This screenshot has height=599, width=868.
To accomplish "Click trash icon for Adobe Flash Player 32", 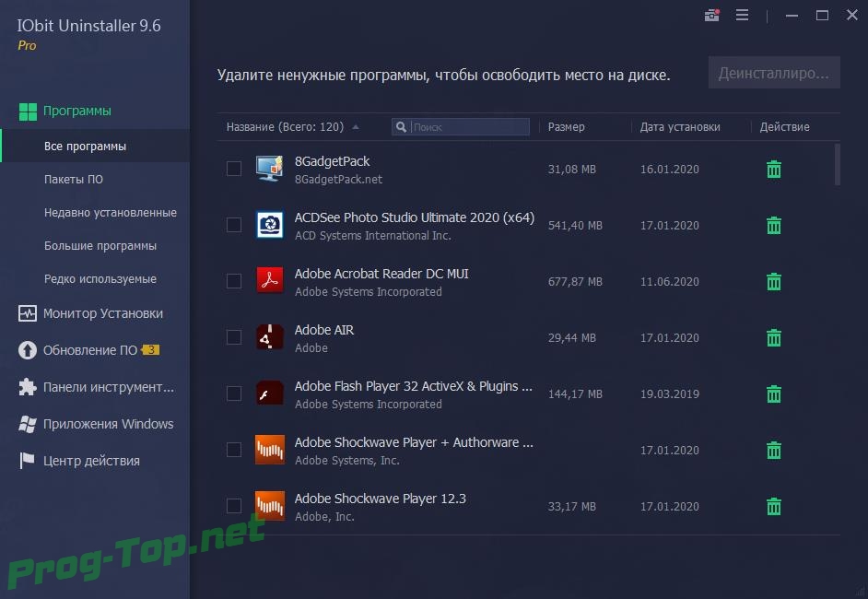I will click(x=774, y=393).
